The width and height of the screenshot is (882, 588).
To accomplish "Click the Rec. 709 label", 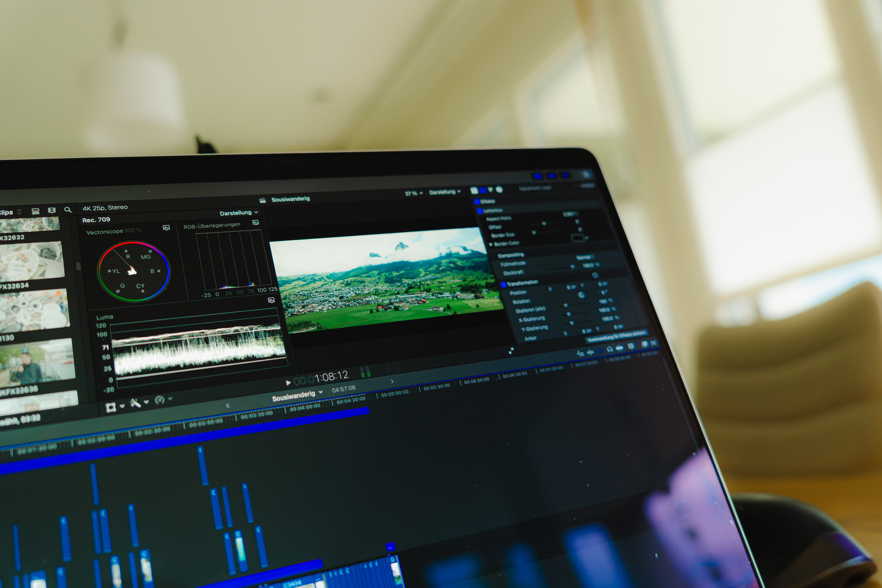I will (96, 220).
